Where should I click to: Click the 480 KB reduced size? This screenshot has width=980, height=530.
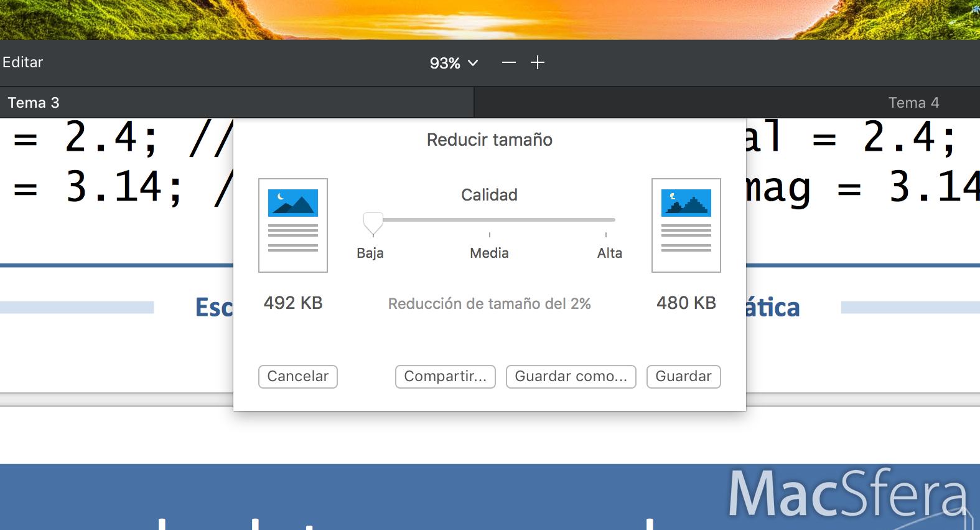click(686, 303)
